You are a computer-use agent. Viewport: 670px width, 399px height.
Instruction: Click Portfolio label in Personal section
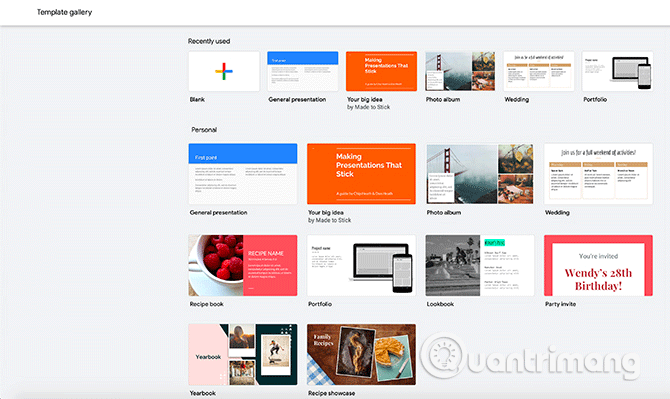[320, 304]
